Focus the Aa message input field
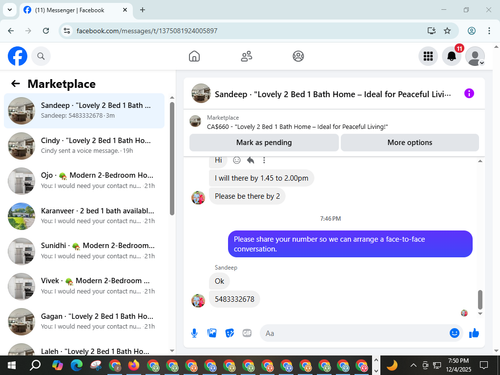The image size is (500, 375). pyautogui.click(x=355, y=333)
